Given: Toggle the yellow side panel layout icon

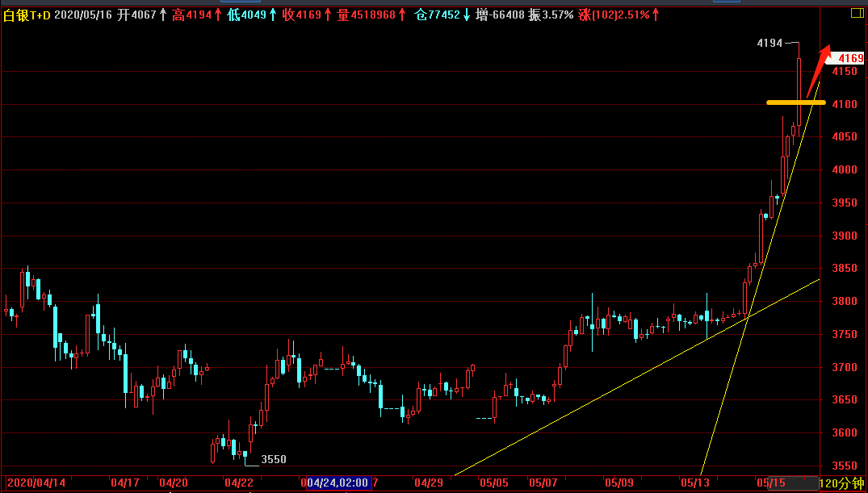Looking at the screenshot, I should coord(857,12).
